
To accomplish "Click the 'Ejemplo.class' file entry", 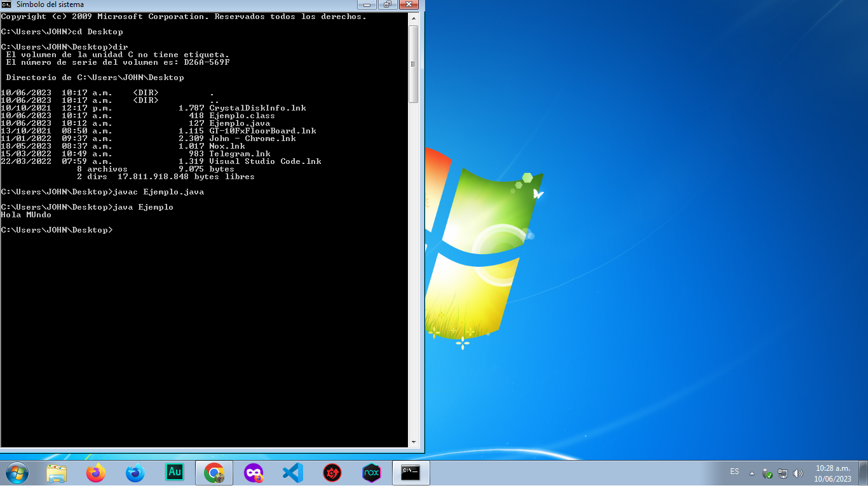I will point(138,116).
